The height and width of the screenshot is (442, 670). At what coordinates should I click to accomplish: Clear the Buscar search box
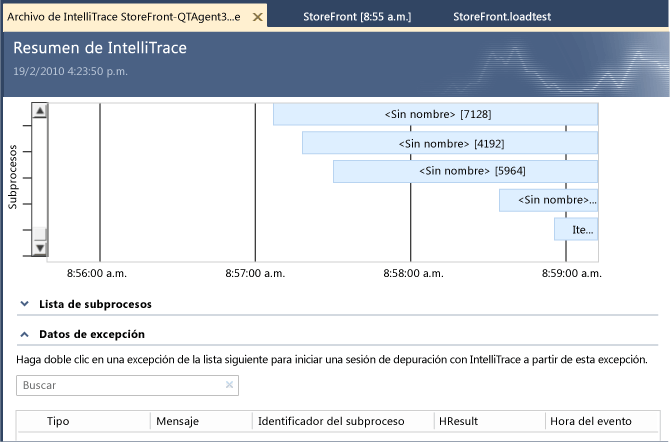[x=229, y=385]
